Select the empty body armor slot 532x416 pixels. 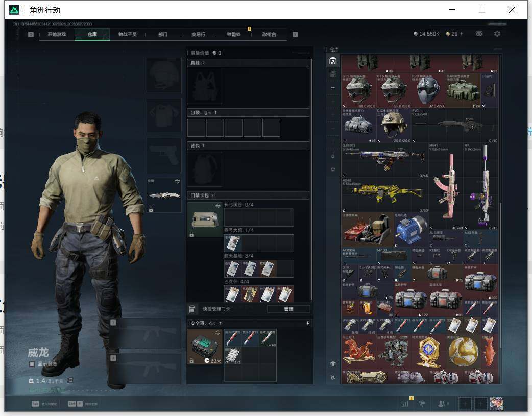click(164, 115)
